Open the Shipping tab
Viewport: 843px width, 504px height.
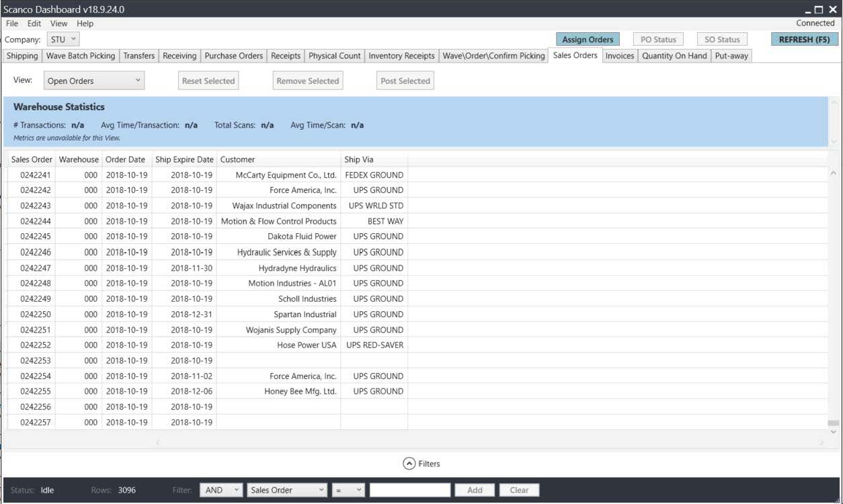point(22,56)
